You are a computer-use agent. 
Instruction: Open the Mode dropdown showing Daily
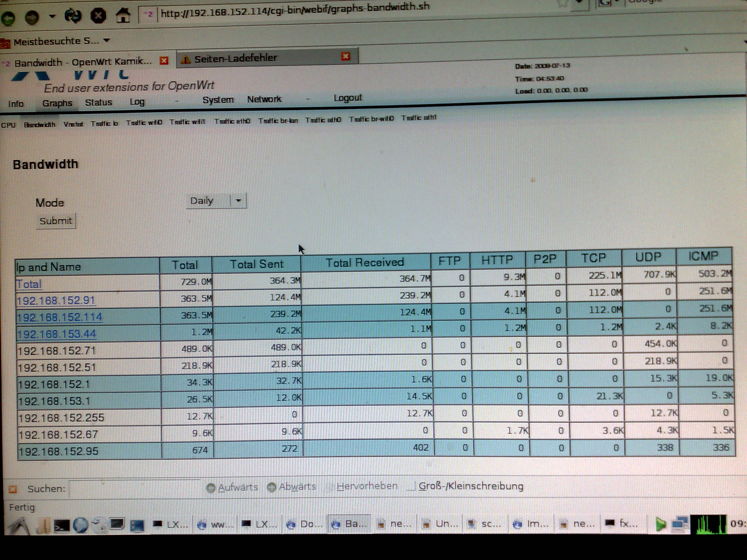coord(216,201)
